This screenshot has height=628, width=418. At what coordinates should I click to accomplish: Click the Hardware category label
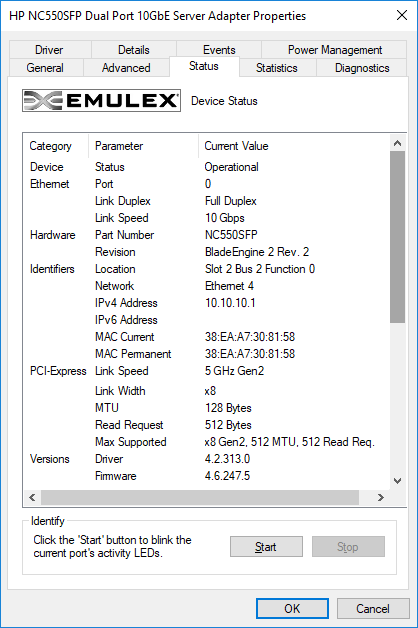(52, 235)
